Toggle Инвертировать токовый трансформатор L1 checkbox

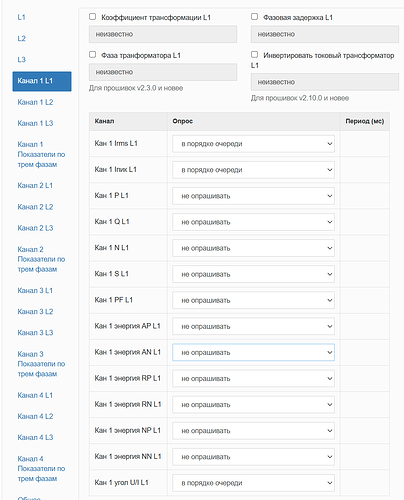(x=254, y=55)
